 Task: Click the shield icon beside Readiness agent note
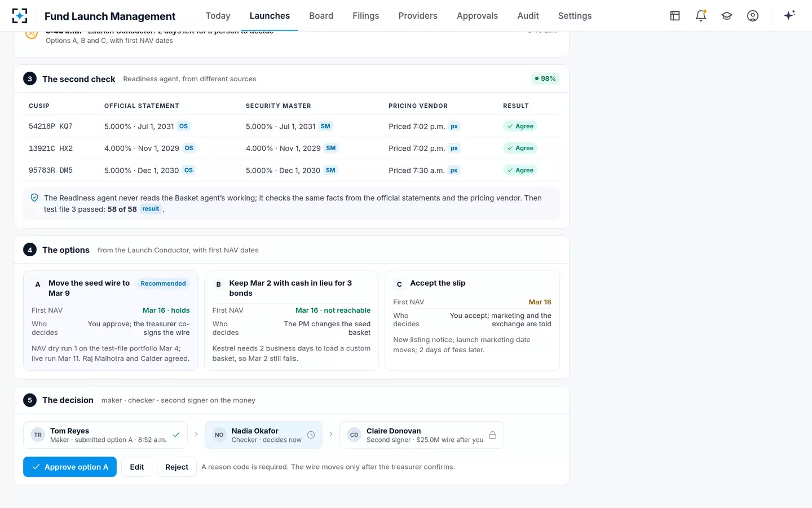coord(34,198)
